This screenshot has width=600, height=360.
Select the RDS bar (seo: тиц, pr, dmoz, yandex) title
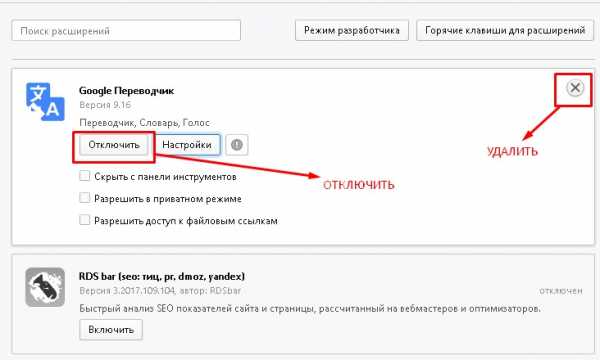[x=162, y=276]
